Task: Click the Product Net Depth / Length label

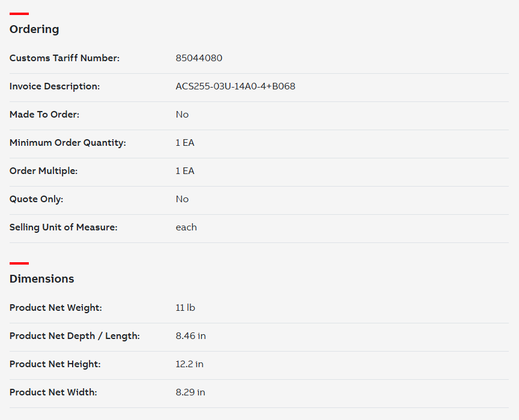Action: tap(74, 336)
